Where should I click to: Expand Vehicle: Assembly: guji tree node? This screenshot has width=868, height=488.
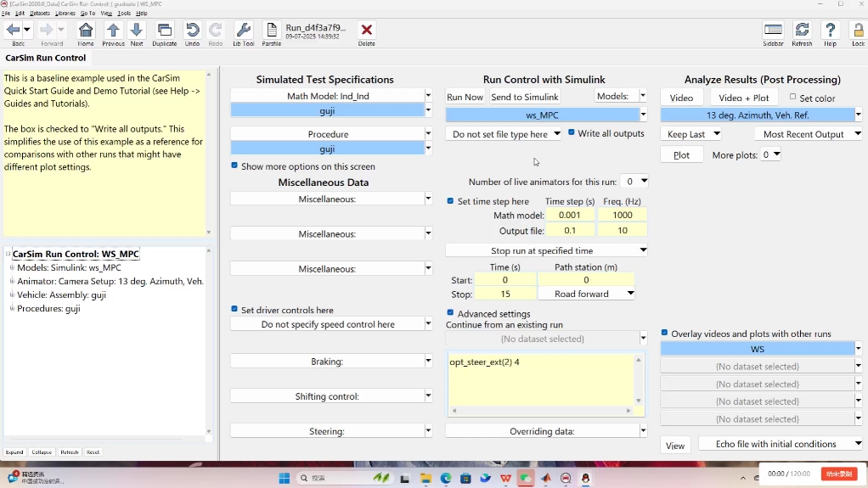[x=12, y=294]
